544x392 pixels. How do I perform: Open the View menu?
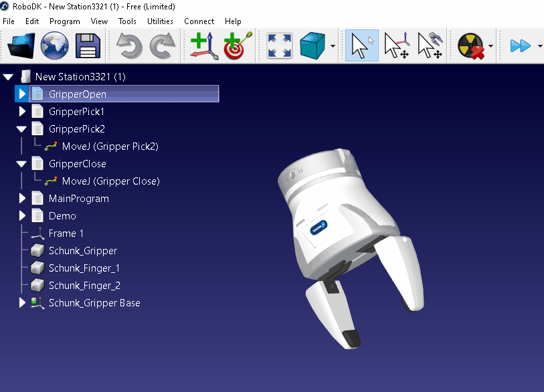(99, 21)
